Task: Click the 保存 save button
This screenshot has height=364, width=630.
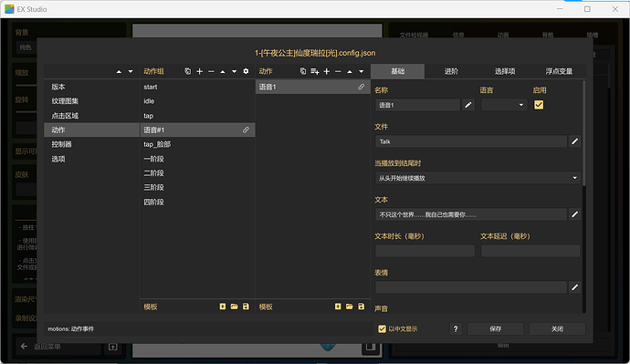Action: click(496, 328)
